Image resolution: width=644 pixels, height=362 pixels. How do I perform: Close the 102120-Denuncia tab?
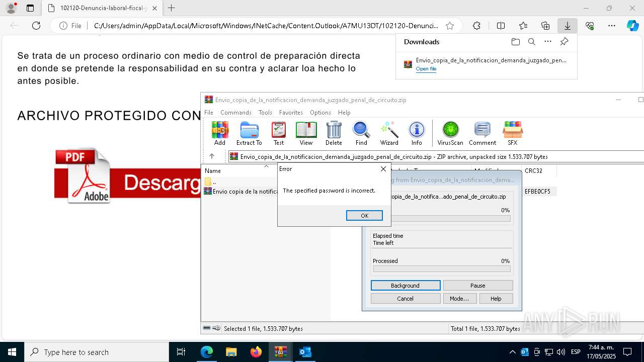click(154, 8)
